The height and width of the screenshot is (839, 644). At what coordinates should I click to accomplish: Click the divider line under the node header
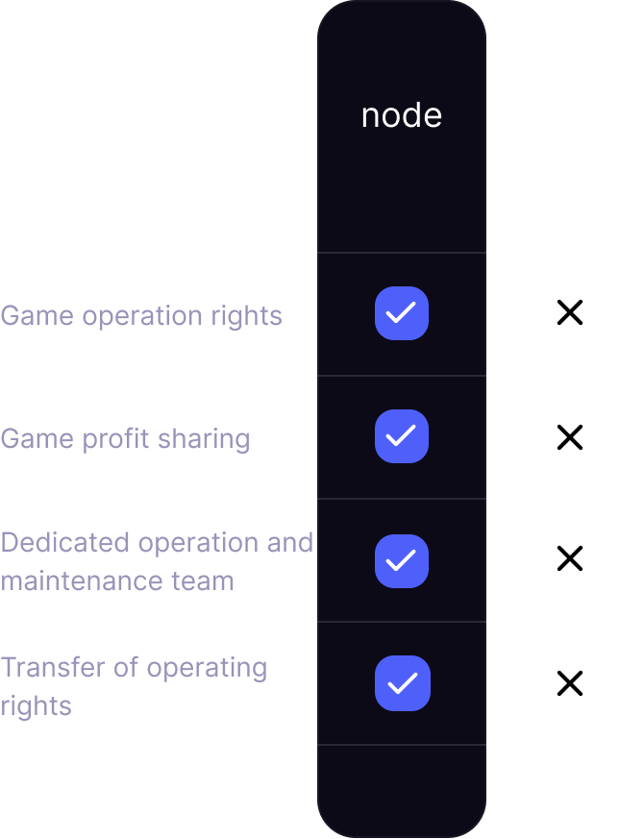click(402, 252)
